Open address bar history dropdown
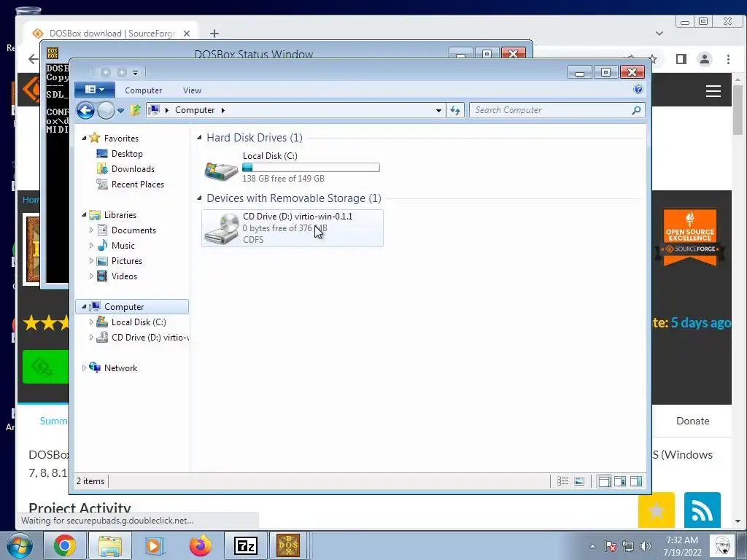 coord(438,111)
